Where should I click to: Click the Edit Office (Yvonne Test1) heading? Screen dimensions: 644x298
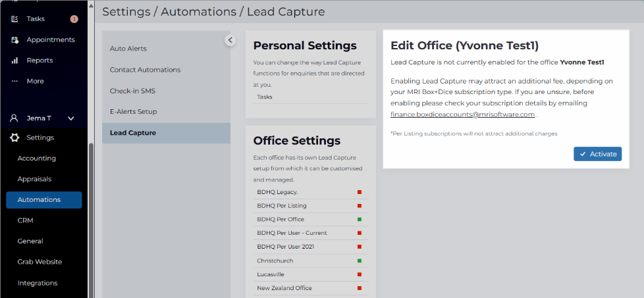pyautogui.click(x=464, y=45)
